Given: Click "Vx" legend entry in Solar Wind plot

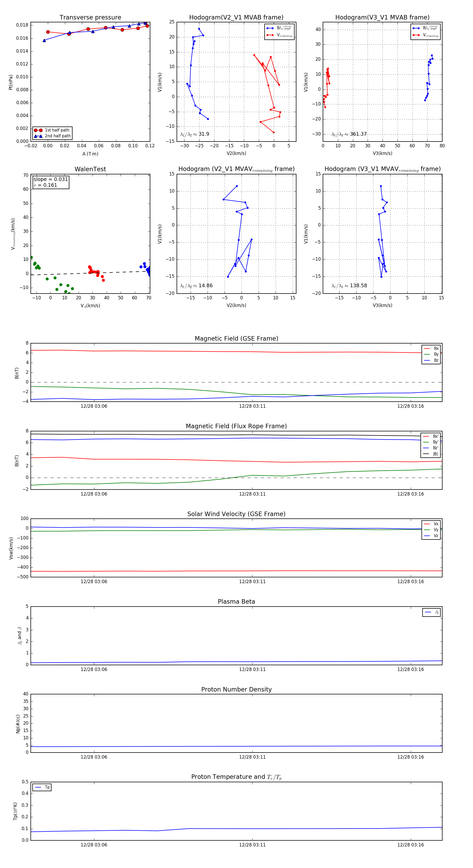Looking at the screenshot, I should tap(431, 524).
